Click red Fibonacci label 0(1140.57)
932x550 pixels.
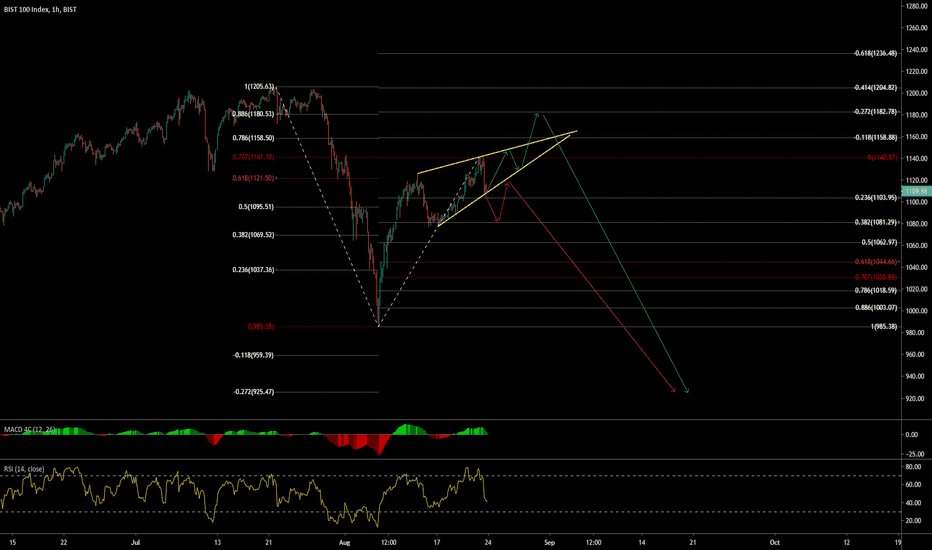(x=883, y=158)
